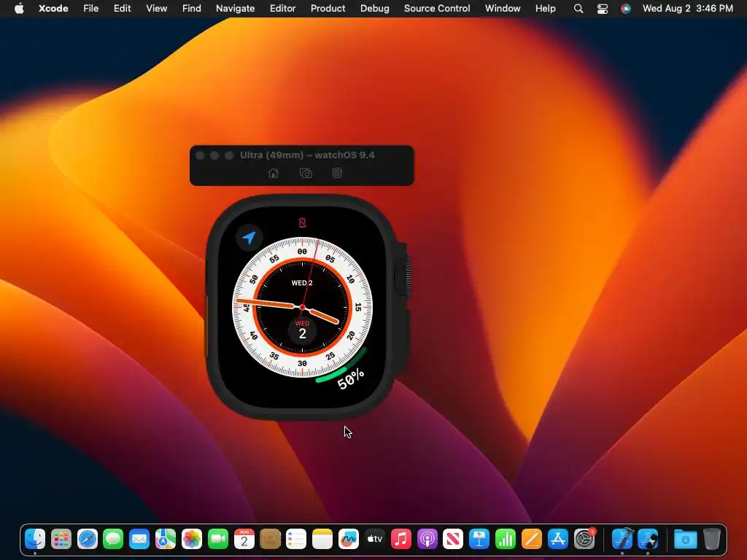Open System Settings from the Dock
747x560 pixels.
pyautogui.click(x=584, y=539)
